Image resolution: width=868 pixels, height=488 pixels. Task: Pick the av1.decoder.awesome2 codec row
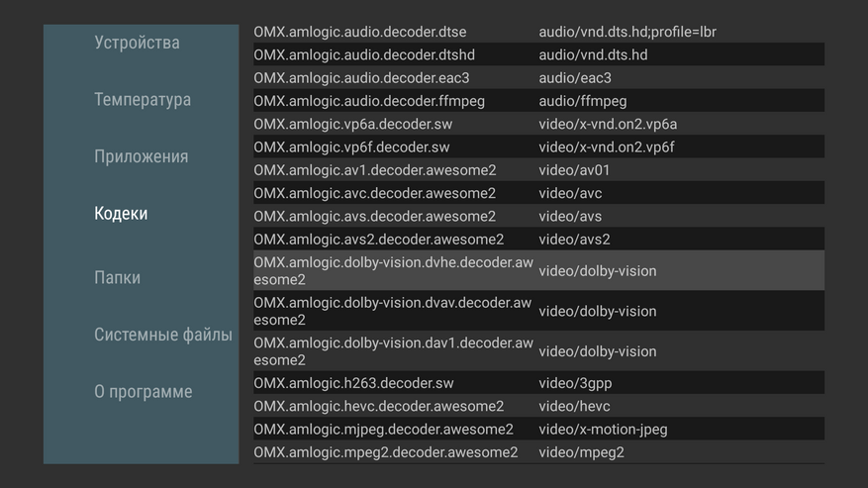click(538, 170)
